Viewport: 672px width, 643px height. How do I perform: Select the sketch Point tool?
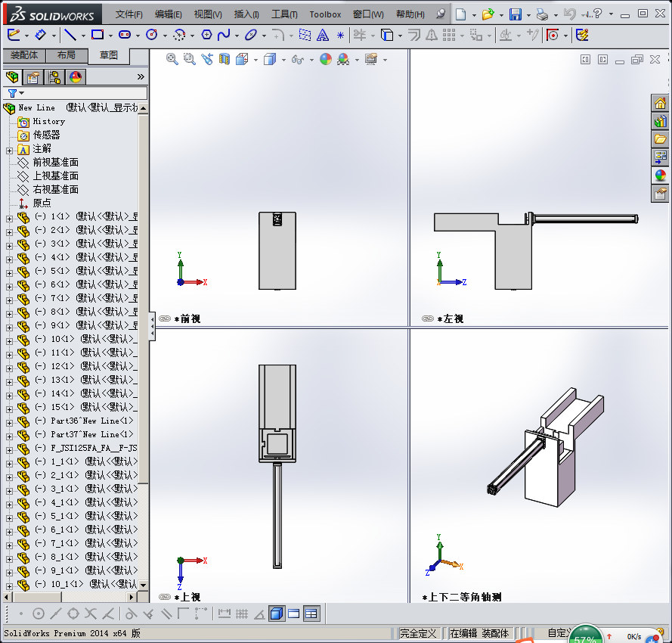tap(340, 35)
